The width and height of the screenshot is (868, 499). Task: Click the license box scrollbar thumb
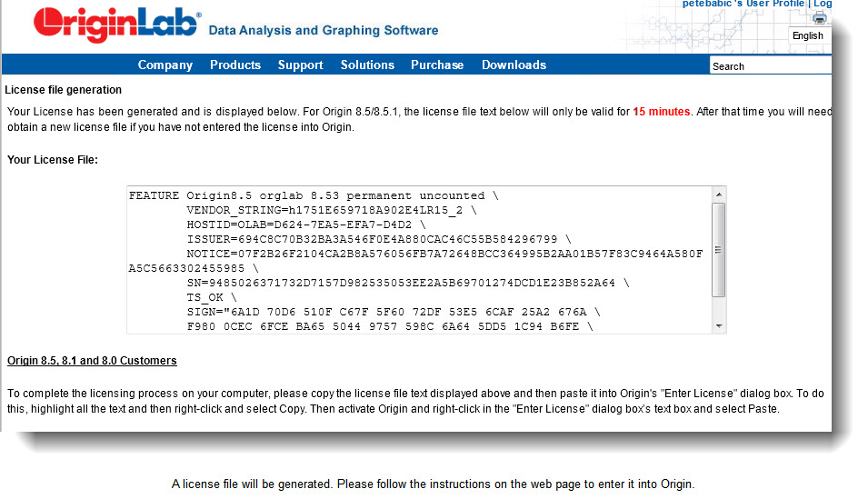point(719,250)
